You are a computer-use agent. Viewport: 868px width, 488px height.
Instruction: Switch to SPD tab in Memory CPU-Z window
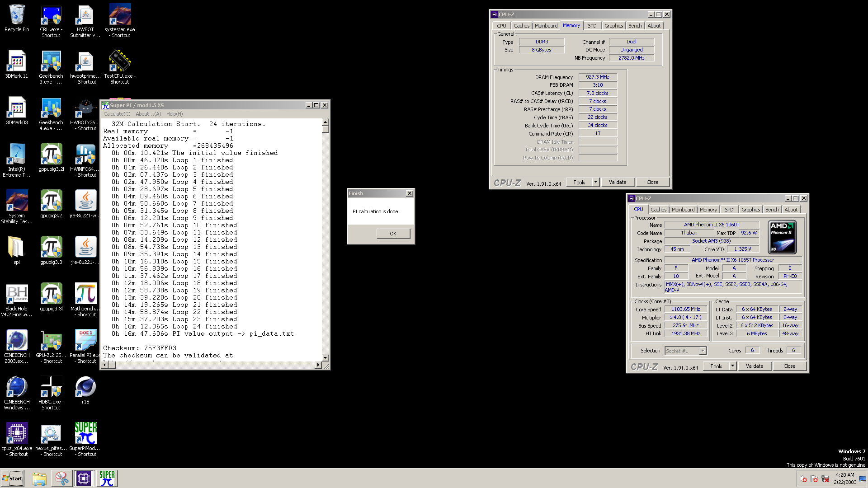point(592,26)
